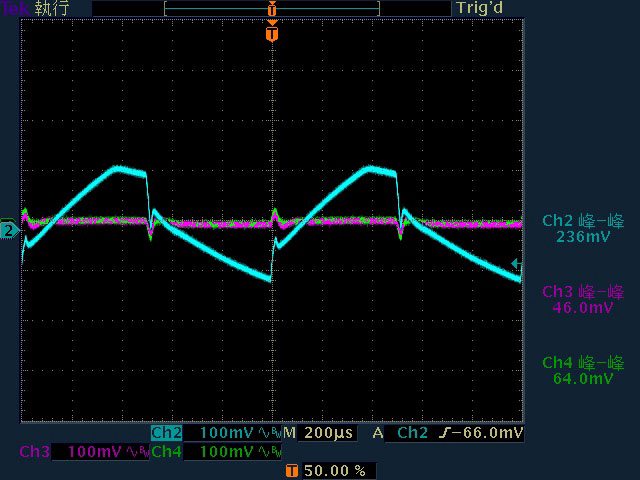Image resolution: width=640 pixels, height=480 pixels.
Task: Click the Ch2 ground reference marker
Action: pos(9,231)
